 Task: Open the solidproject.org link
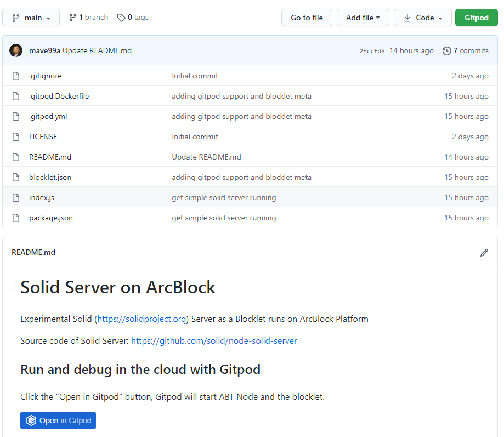coord(142,319)
